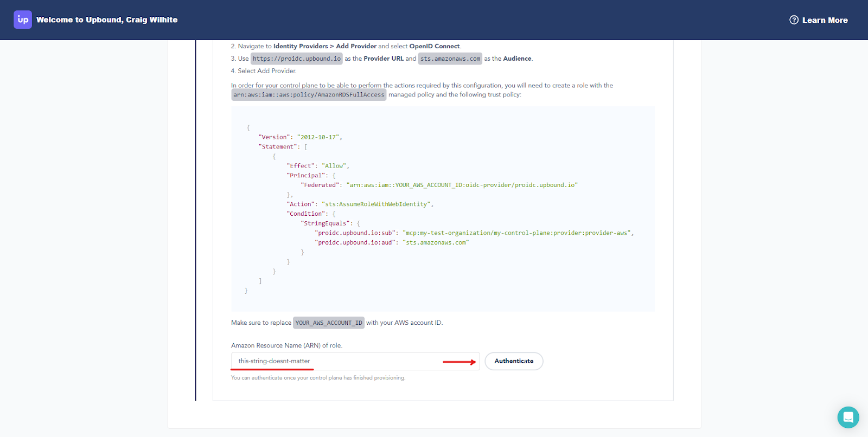Click the sts.amazonaws.com audience code snippet
The image size is (868, 437).
450,59
